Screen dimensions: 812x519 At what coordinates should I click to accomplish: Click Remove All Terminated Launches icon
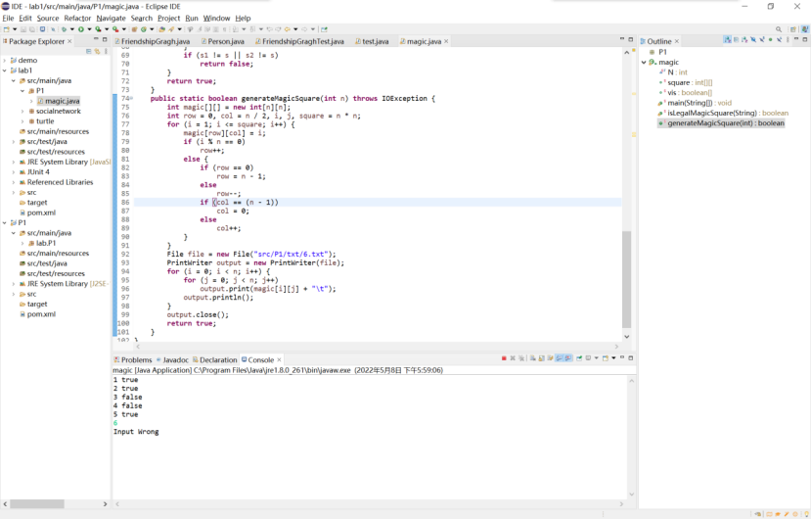tap(521, 358)
